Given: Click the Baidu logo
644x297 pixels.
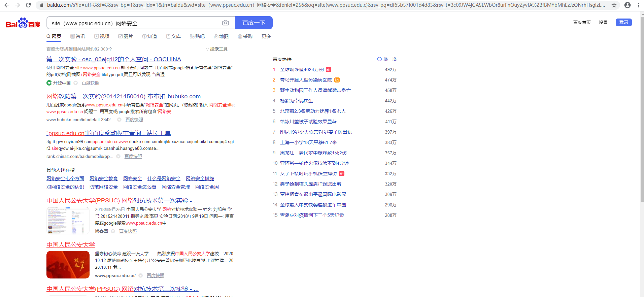Looking at the screenshot, I should pos(23,23).
